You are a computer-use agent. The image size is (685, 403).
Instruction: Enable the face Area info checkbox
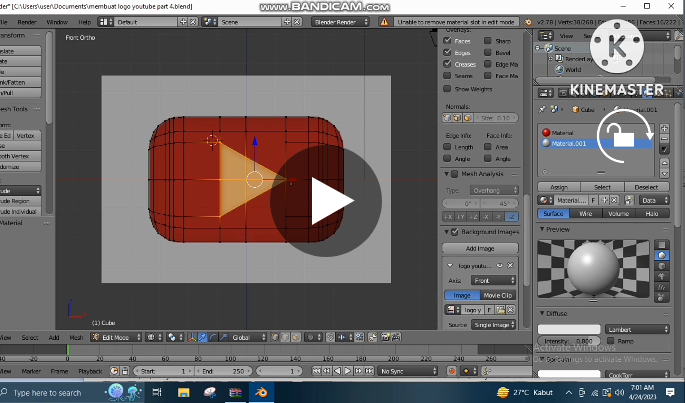pos(488,147)
